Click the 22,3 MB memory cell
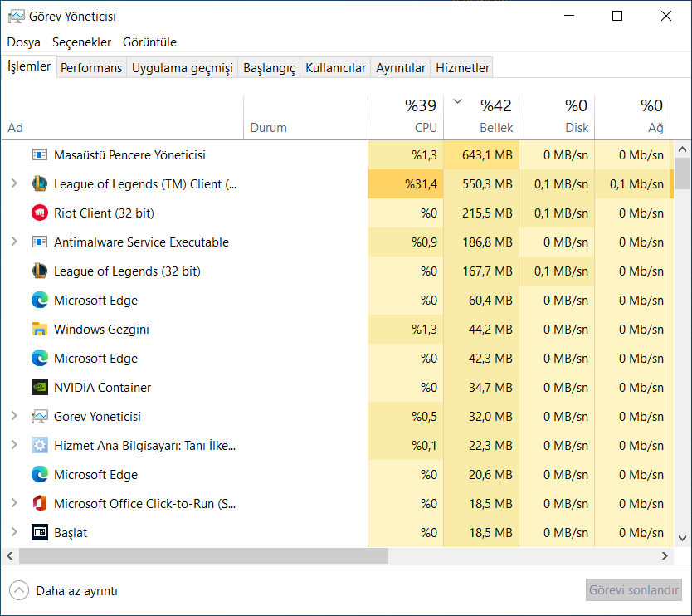692x616 pixels. coord(481,446)
